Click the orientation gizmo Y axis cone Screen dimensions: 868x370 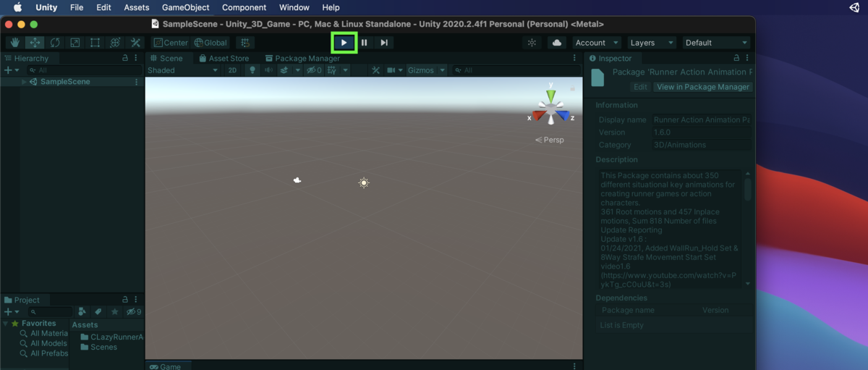pos(551,96)
